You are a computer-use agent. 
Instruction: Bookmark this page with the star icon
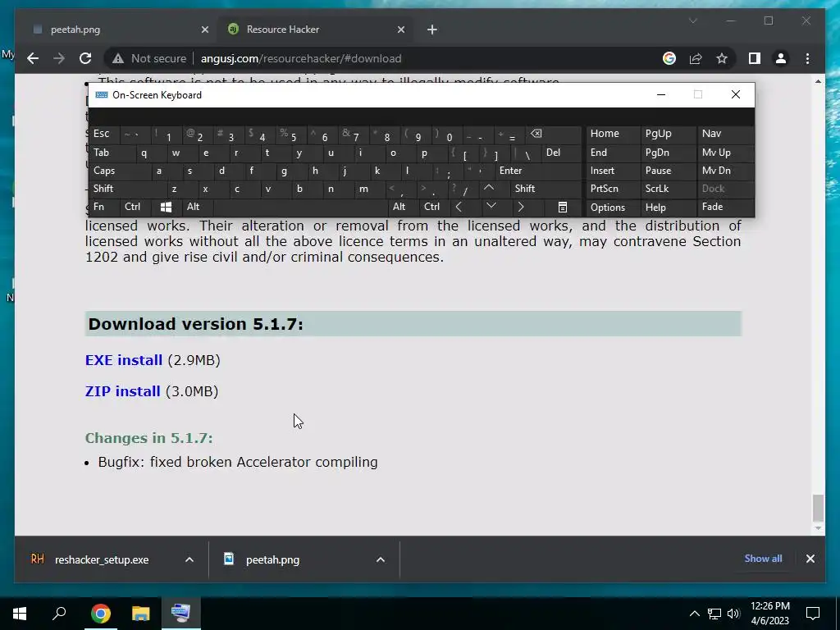pos(722,58)
